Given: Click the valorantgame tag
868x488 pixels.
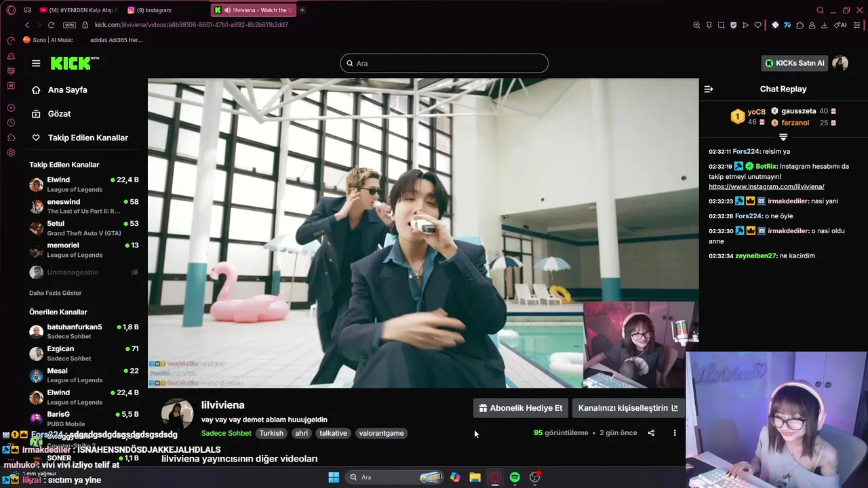Looking at the screenshot, I should (381, 433).
